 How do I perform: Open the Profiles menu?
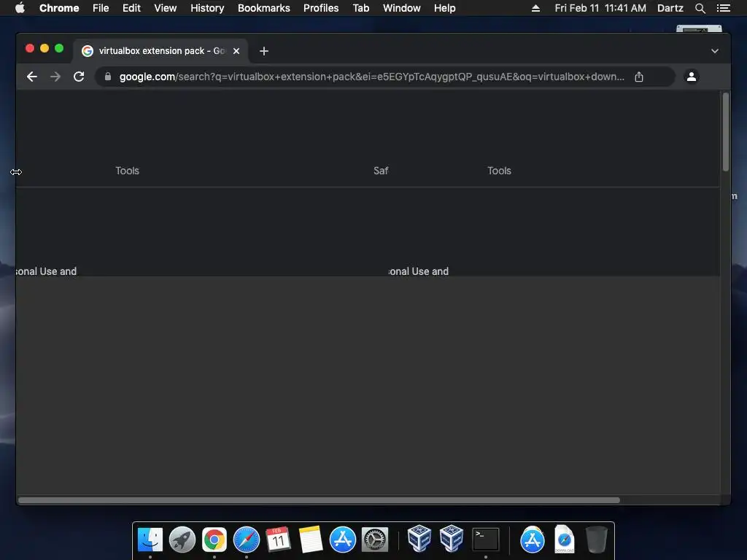321,8
